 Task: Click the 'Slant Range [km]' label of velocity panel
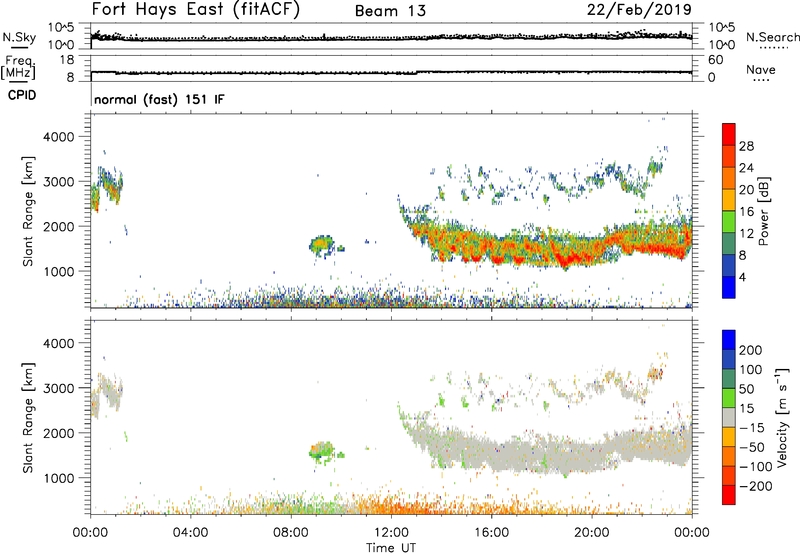(28, 418)
